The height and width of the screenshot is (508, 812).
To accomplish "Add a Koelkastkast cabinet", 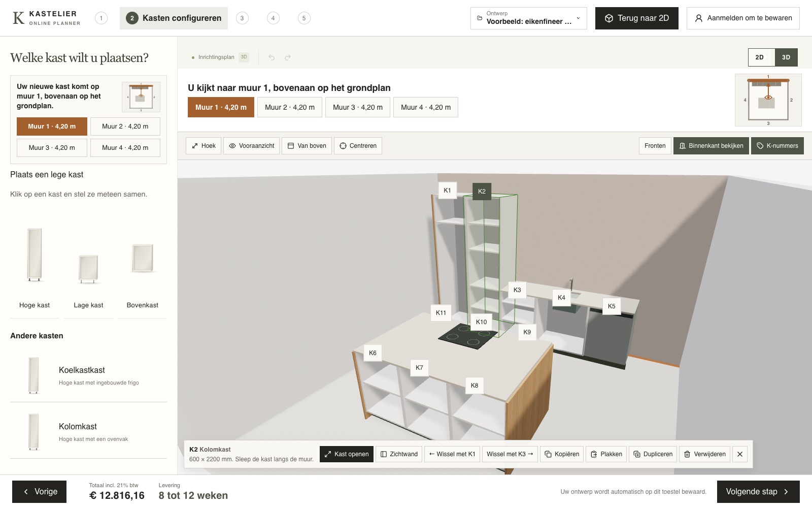I will (x=88, y=375).
